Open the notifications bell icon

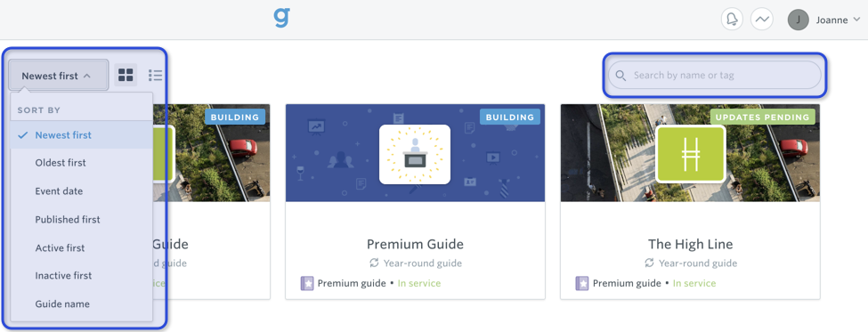click(732, 20)
